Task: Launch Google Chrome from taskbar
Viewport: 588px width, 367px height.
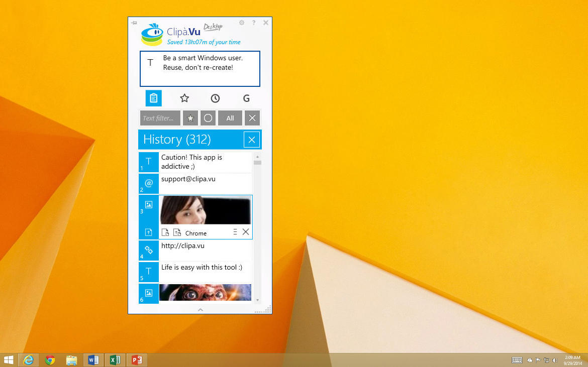Action: (50, 360)
